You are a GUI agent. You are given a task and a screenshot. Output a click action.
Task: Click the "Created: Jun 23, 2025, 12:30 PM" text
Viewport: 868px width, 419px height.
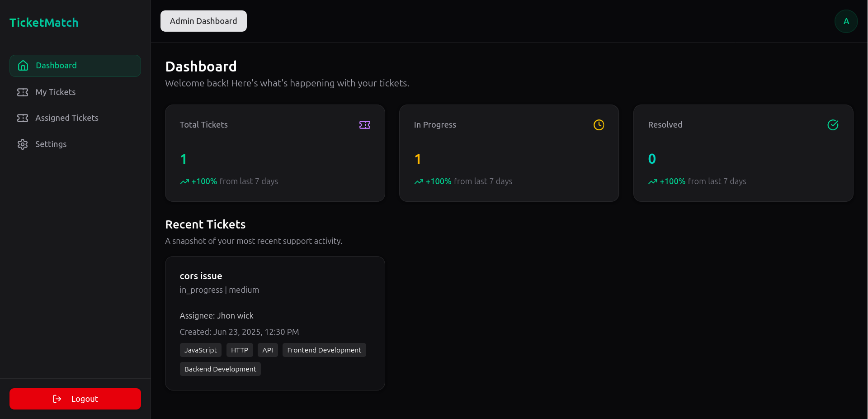239,332
